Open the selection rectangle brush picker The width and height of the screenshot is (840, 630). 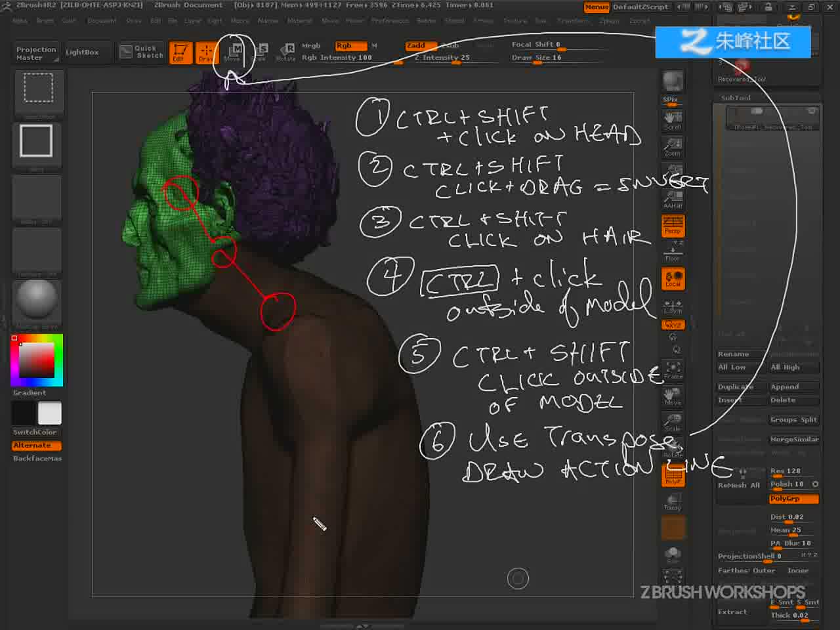click(38, 89)
